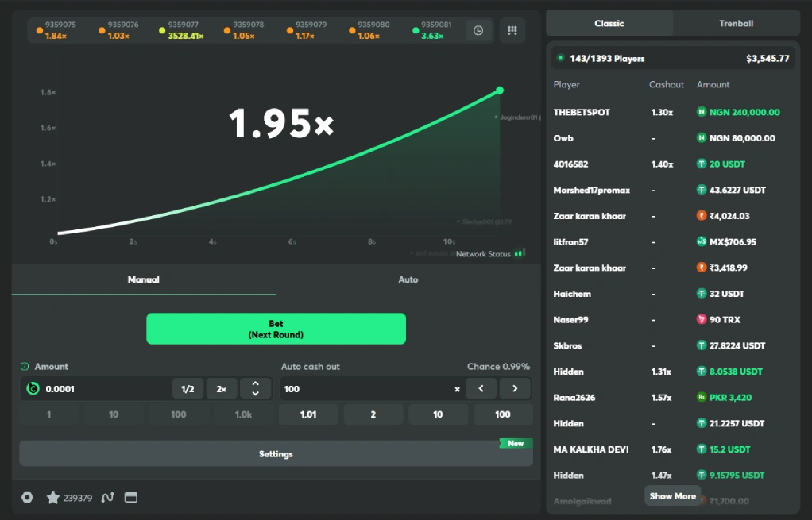The image size is (812, 520).
Task: Click USDT icon beside 43.6227 USDT
Action: tap(702, 190)
